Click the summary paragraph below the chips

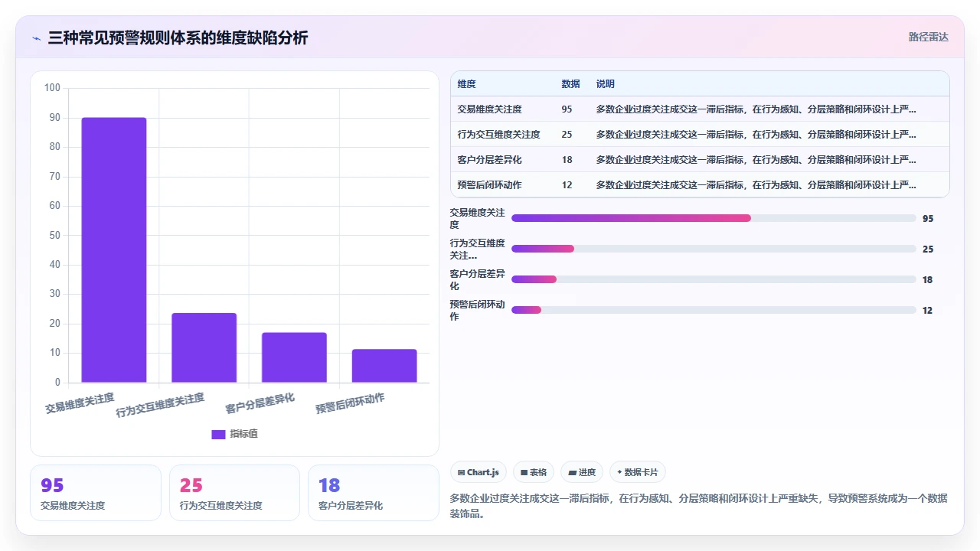(699, 506)
